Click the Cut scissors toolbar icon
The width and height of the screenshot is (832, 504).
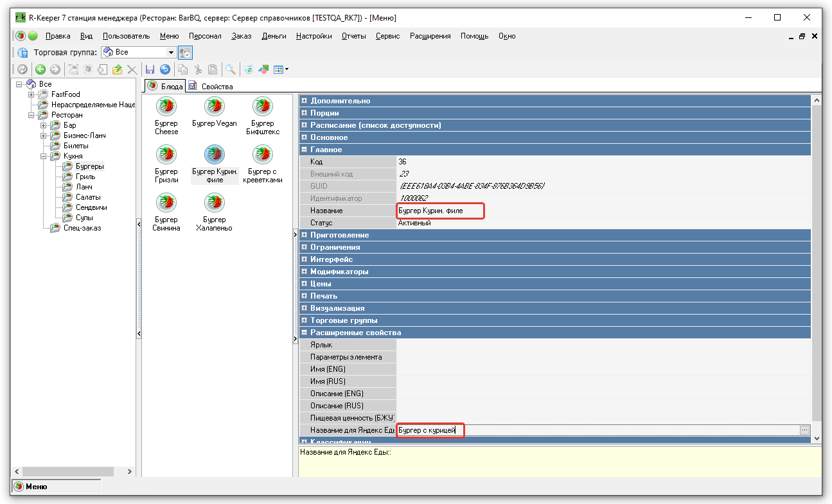tap(198, 69)
